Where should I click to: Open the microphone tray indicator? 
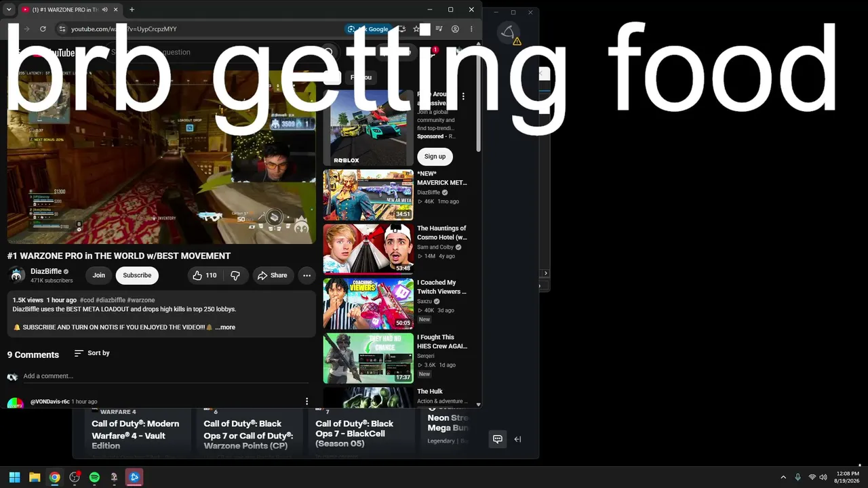pyautogui.click(x=797, y=477)
